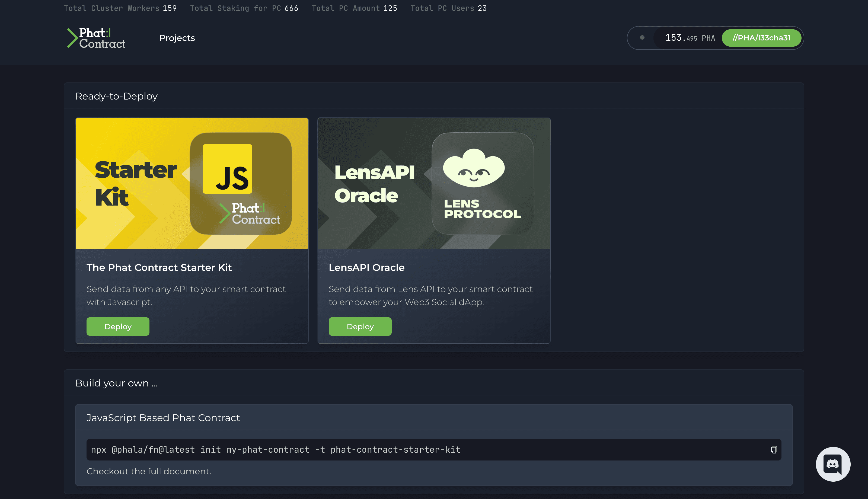
Task: Click The Phat Contract Starter Kit title
Action: (x=159, y=267)
